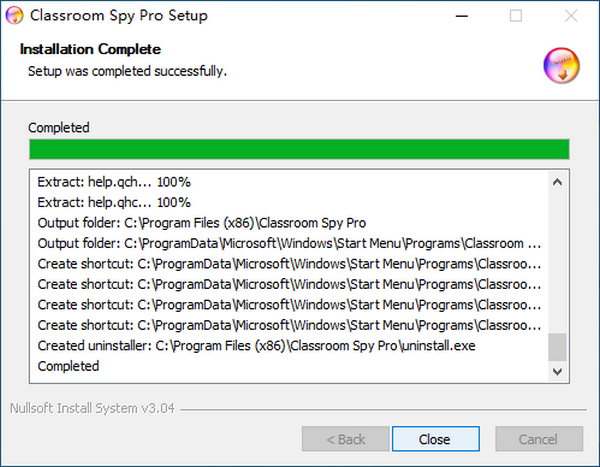Select the 'Created uninstaller' log line
Image resolution: width=600 pixels, height=467 pixels.
pyautogui.click(x=257, y=346)
